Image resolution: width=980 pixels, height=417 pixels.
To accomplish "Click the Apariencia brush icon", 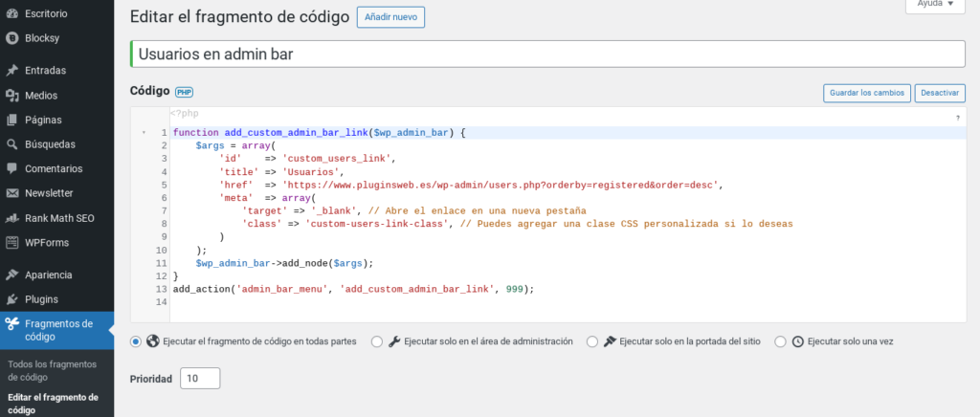I will click(11, 274).
